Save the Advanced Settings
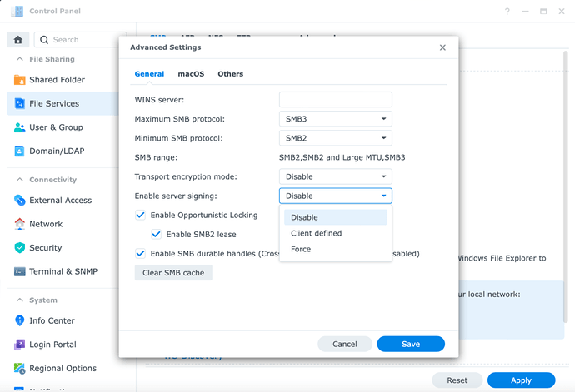Viewport: 575px width, 392px height. (x=411, y=344)
